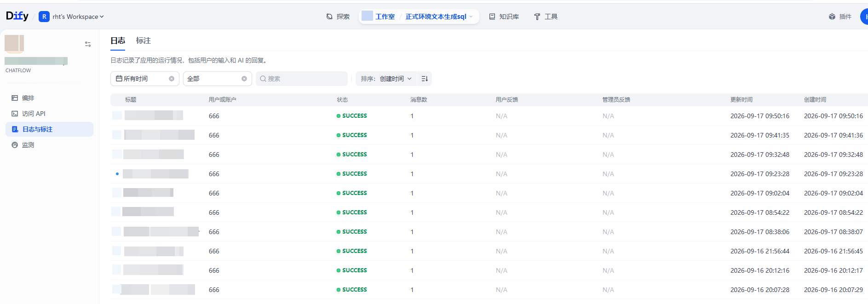This screenshot has height=304, width=868.
Task: Click created time 2026-09-16 20:07:29
Action: (x=834, y=290)
